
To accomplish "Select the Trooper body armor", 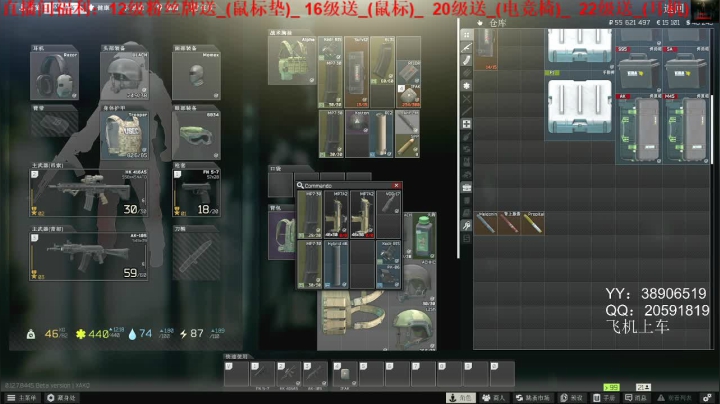I will click(x=125, y=135).
